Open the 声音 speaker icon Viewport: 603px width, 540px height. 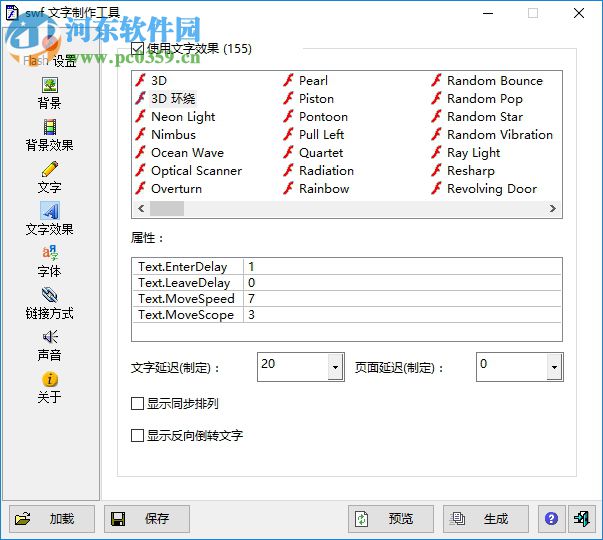click(x=50, y=337)
